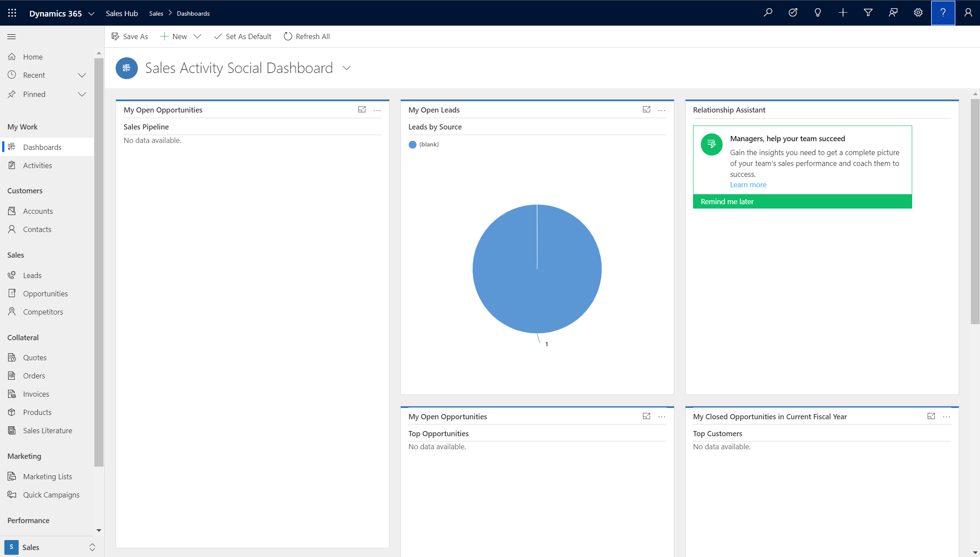Click the Learn more link
Viewport: 980px width, 557px height.
(748, 185)
